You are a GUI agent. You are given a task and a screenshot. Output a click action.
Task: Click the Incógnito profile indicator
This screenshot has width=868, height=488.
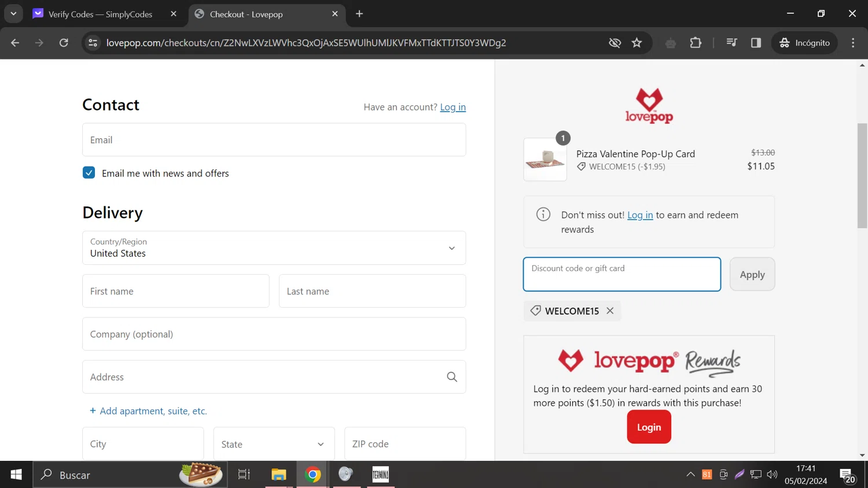click(804, 43)
